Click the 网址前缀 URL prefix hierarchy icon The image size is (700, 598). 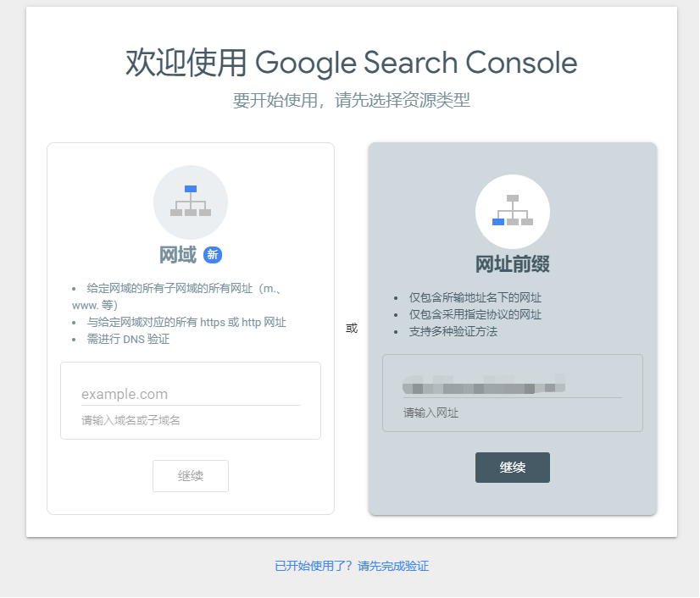coord(512,210)
